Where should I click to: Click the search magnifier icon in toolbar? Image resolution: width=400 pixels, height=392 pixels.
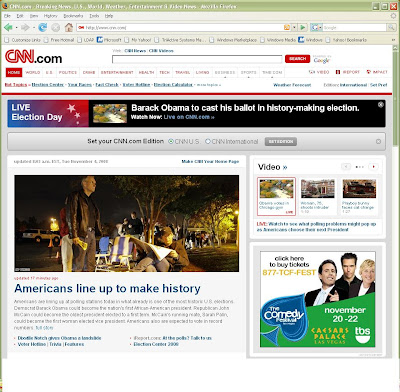[x=391, y=27]
